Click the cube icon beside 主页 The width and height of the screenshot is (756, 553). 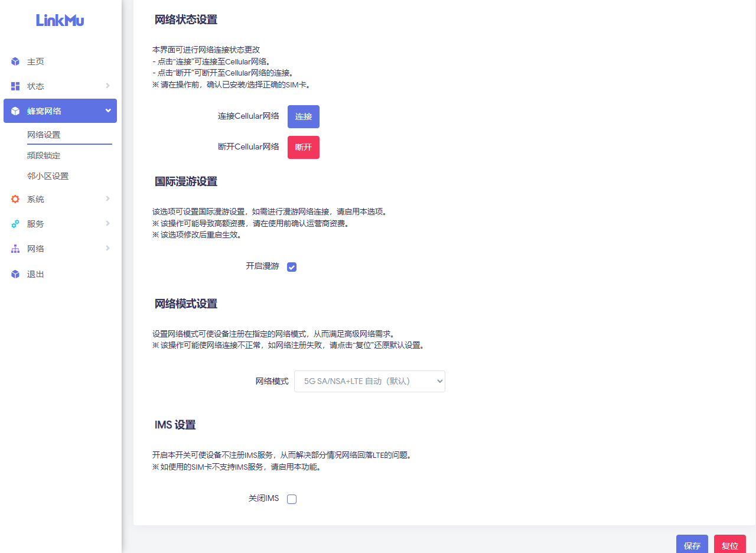(15, 61)
